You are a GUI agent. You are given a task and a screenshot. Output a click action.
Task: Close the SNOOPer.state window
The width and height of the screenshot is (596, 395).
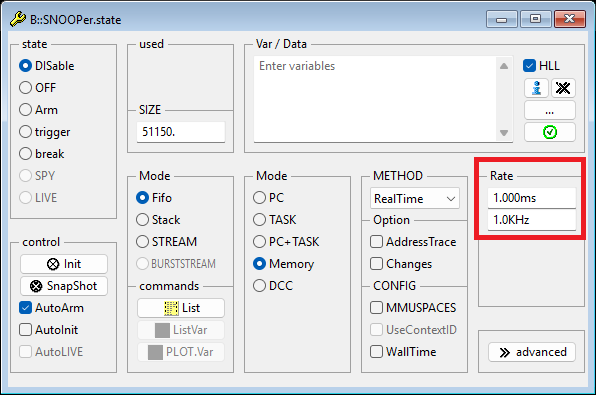[569, 19]
